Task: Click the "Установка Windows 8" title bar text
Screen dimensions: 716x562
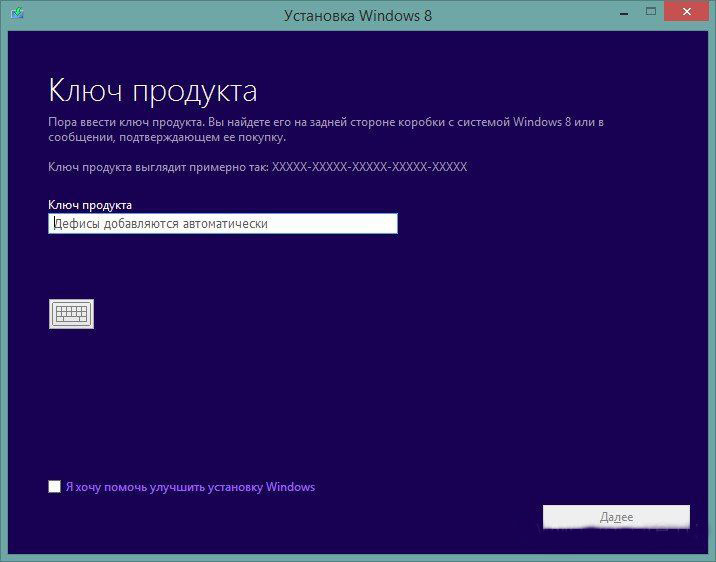Action: click(358, 15)
